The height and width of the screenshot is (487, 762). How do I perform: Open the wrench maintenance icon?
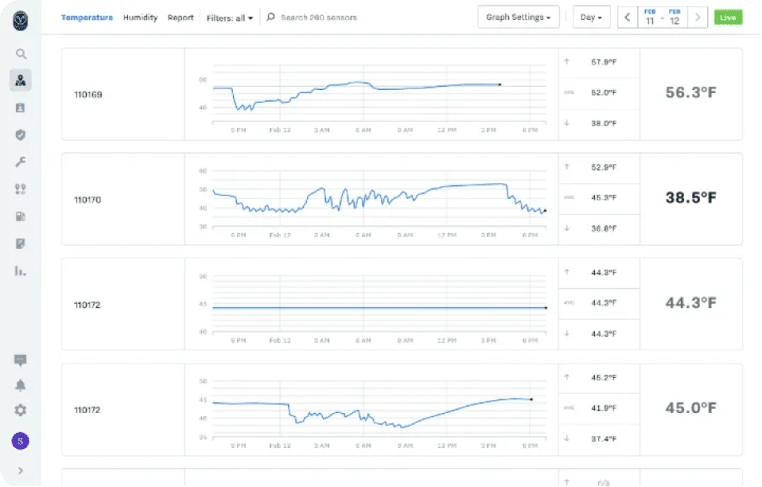(x=20, y=162)
